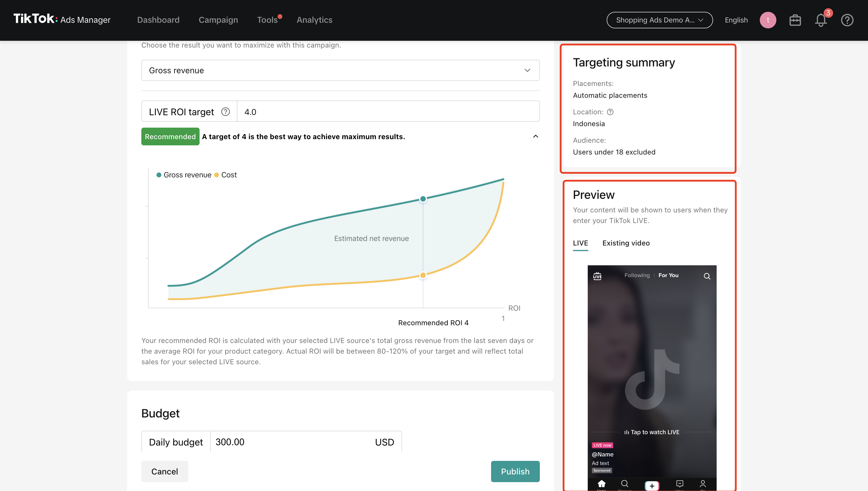Click the Location info help icon
This screenshot has width=868, height=491.
610,112
